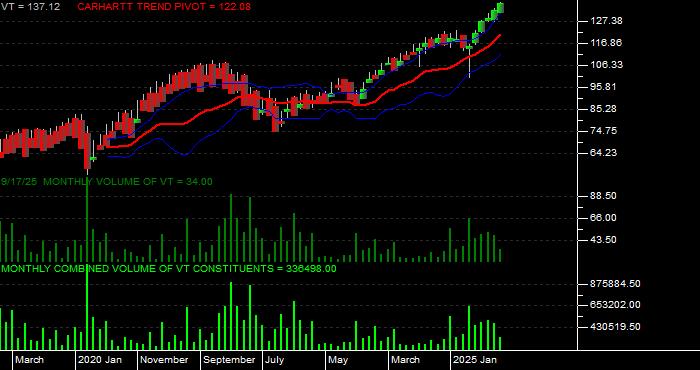Select the 116.86 price axis value
This screenshot has height=370, width=700.
coord(605,43)
